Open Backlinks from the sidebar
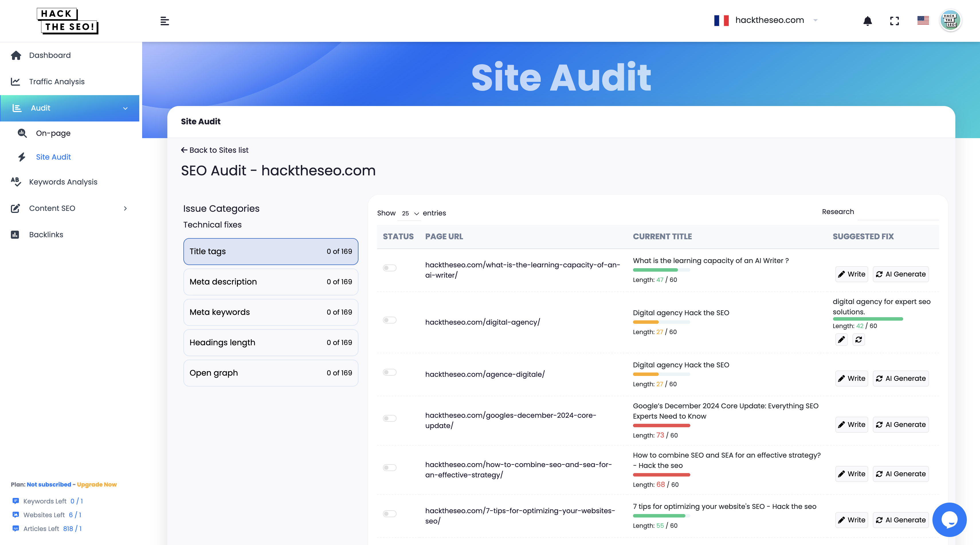Screen dimensions: 980x545 click(x=46, y=235)
